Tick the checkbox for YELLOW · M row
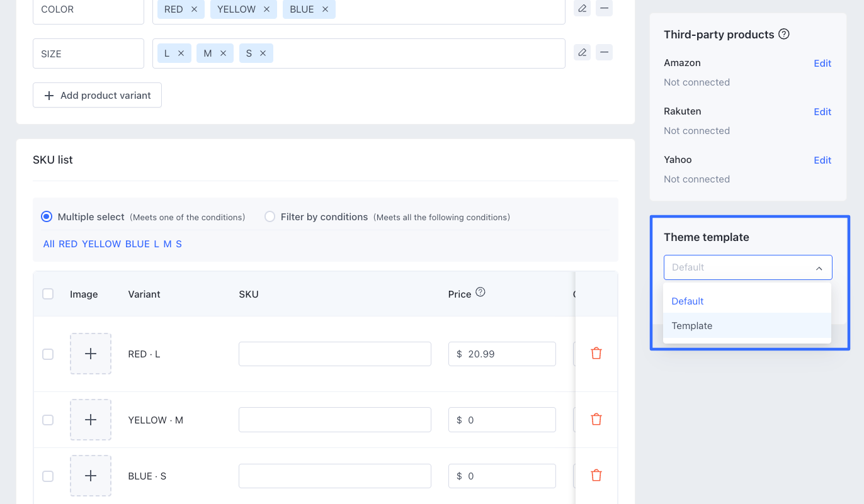 [x=48, y=420]
